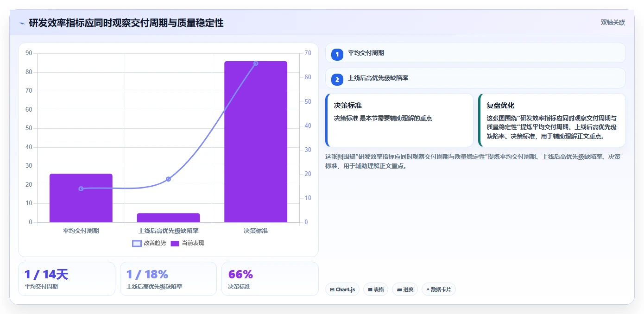Image resolution: width=644 pixels, height=314 pixels.
Task: Click the 上线后高优先级缺陷率 x-axis label
Action: click(168, 231)
